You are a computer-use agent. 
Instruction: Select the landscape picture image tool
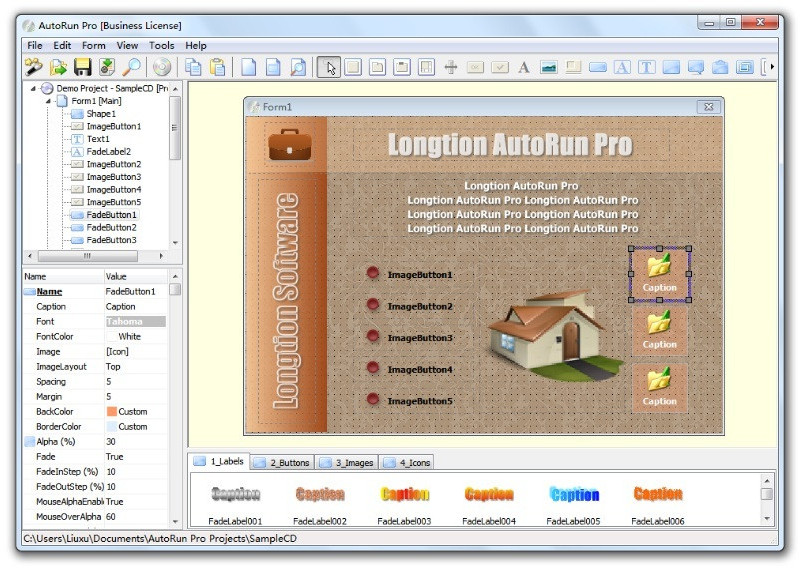click(x=548, y=67)
